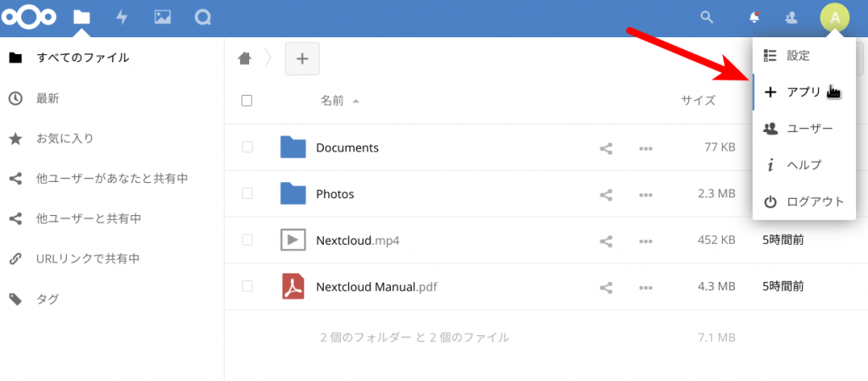Open the Documents folder

(x=347, y=148)
